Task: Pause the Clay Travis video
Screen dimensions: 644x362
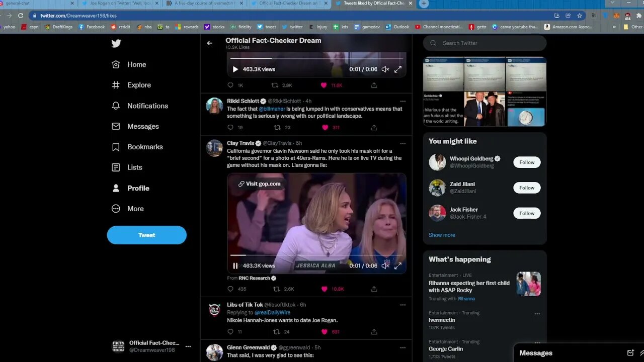Action: [235, 266]
